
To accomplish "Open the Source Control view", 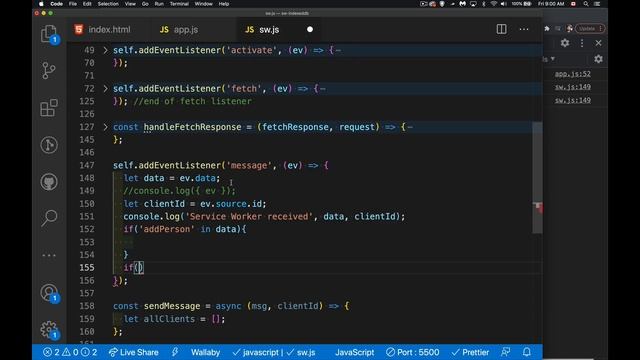I will pos(49,71).
